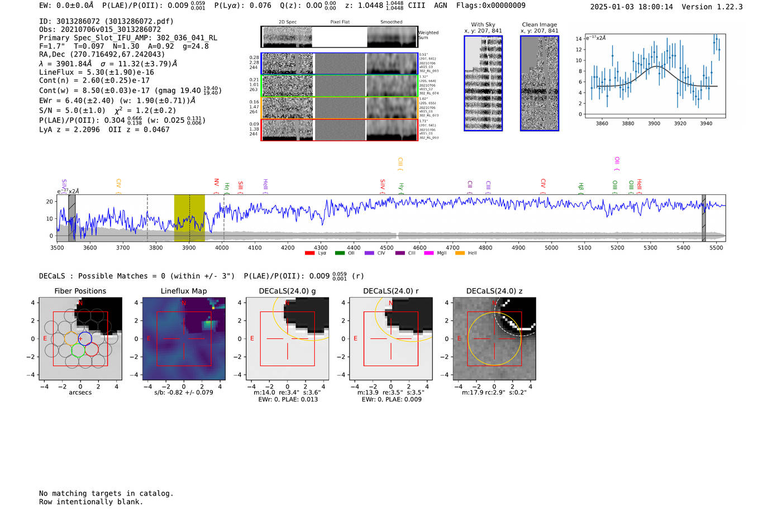782x532 pixels.
Task: Click the green OII legend swatch
Action: click(x=340, y=253)
